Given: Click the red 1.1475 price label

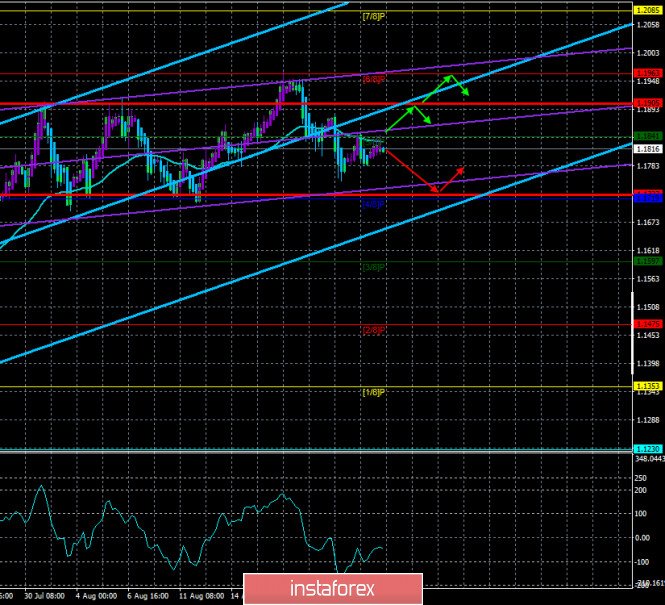Looking at the screenshot, I should point(648,324).
